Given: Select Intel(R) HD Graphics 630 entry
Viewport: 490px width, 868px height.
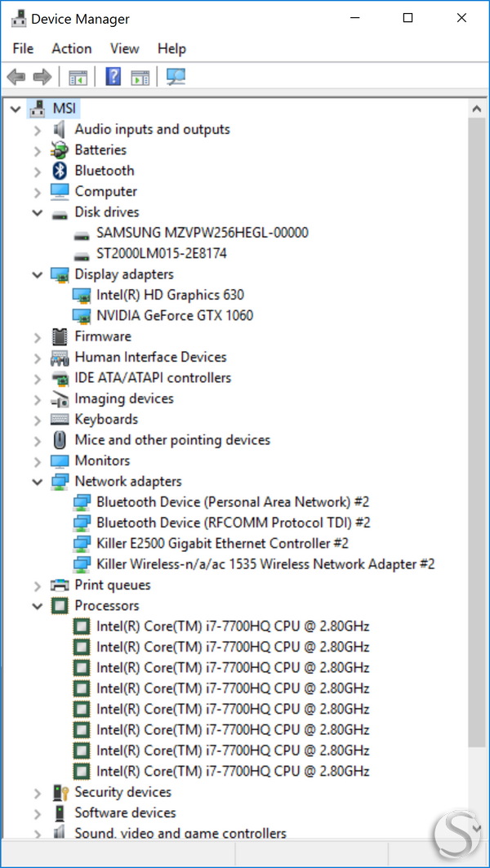Looking at the screenshot, I should [170, 295].
